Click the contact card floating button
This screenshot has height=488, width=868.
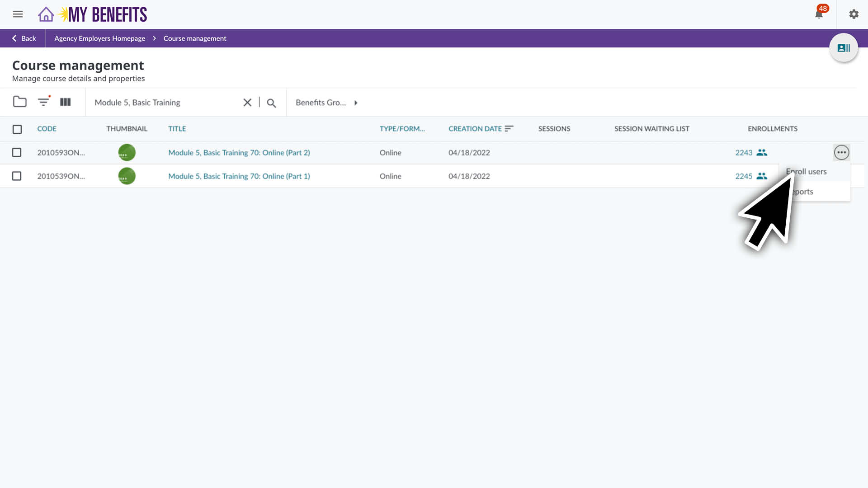(x=843, y=48)
